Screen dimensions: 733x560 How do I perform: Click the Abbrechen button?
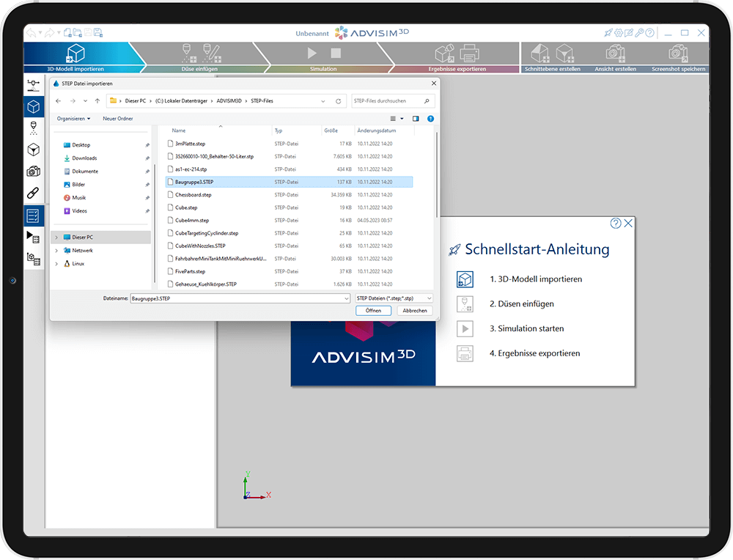pos(415,311)
